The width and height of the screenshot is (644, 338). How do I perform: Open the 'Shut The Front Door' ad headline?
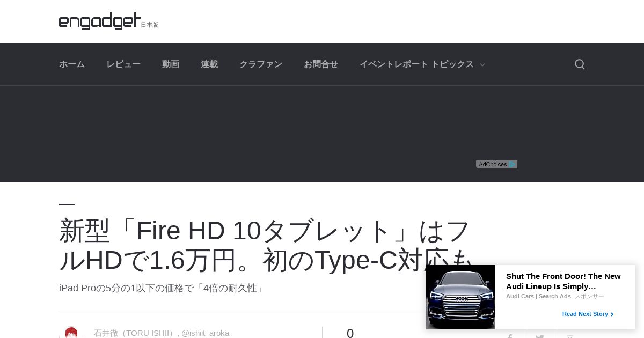tap(563, 281)
